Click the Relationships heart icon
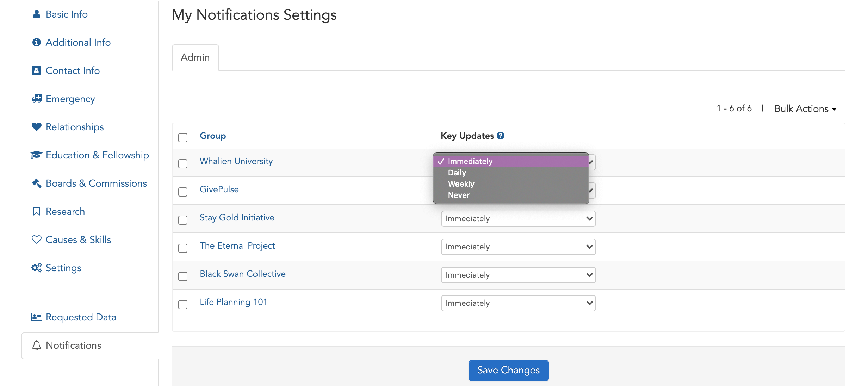868x386 pixels. 36,127
